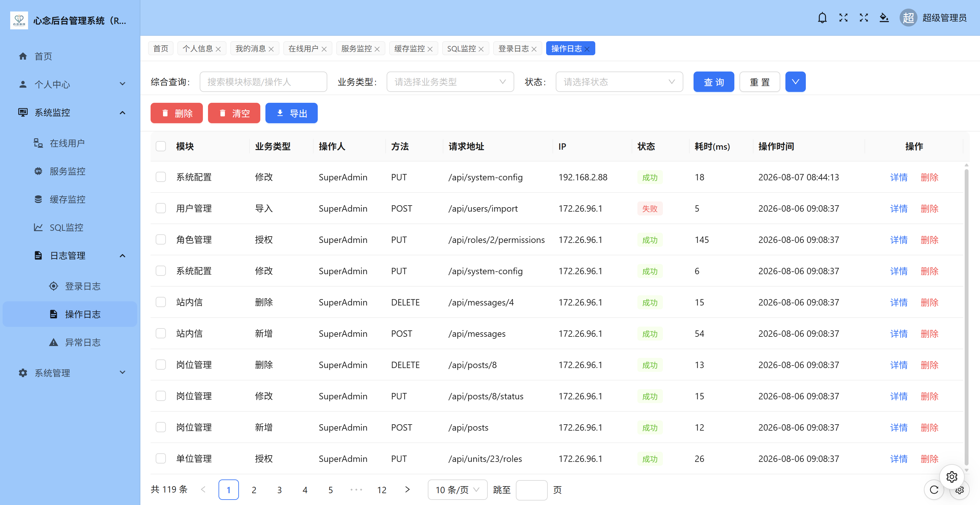Image resolution: width=980 pixels, height=505 pixels.
Task: Switch to the 首页 tab
Action: pos(160,49)
